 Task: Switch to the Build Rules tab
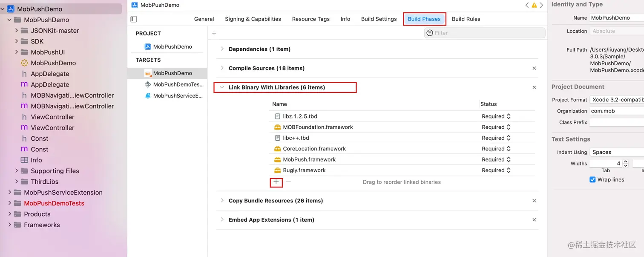click(466, 19)
